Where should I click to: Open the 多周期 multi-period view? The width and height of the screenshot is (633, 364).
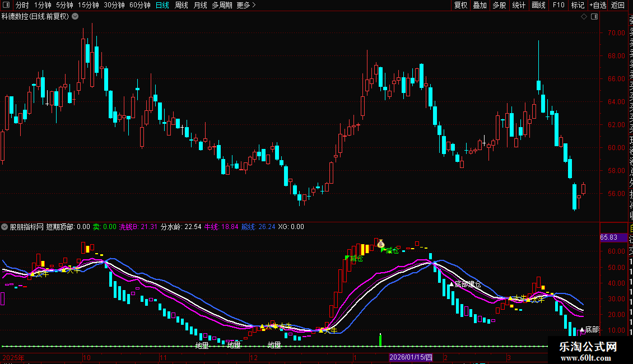222,5
